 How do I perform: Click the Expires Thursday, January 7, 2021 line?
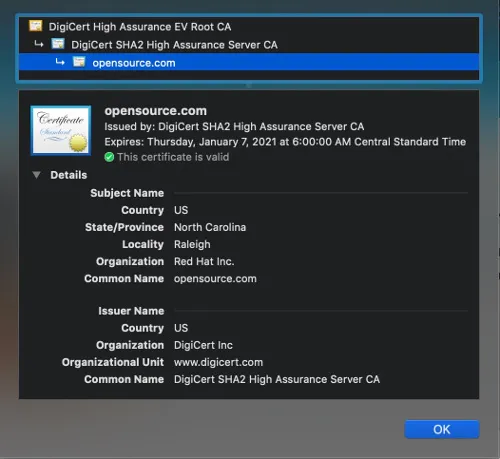pyautogui.click(x=285, y=142)
